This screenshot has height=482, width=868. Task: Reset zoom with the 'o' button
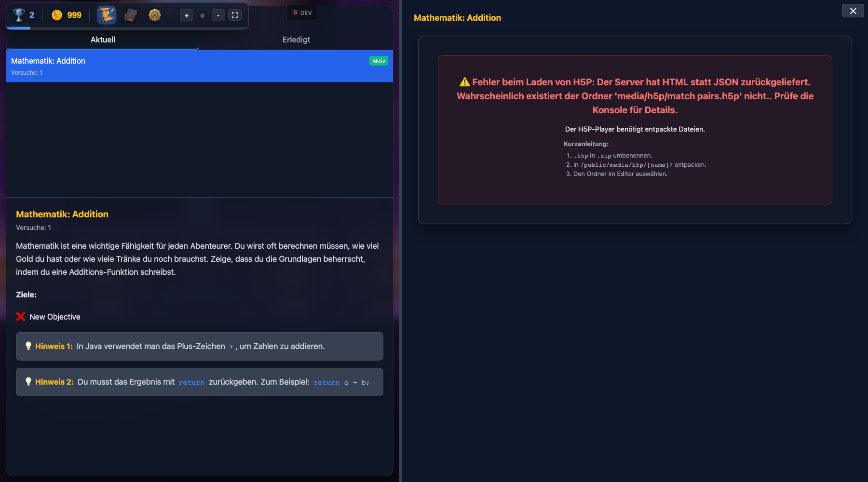(203, 15)
